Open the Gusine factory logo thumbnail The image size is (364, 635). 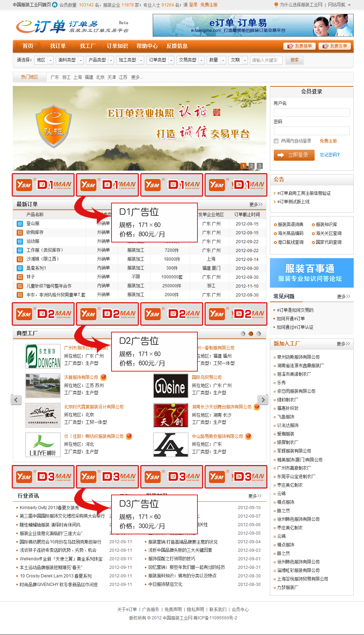click(170, 386)
